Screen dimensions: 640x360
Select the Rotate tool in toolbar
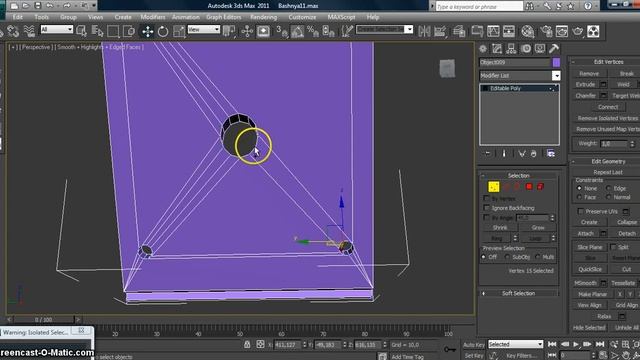click(163, 31)
